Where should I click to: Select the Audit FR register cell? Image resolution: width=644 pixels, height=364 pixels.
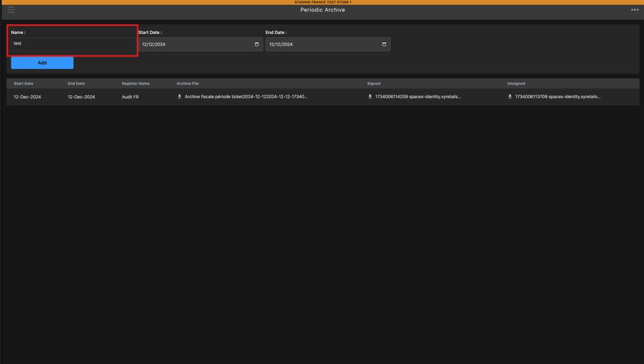(130, 97)
